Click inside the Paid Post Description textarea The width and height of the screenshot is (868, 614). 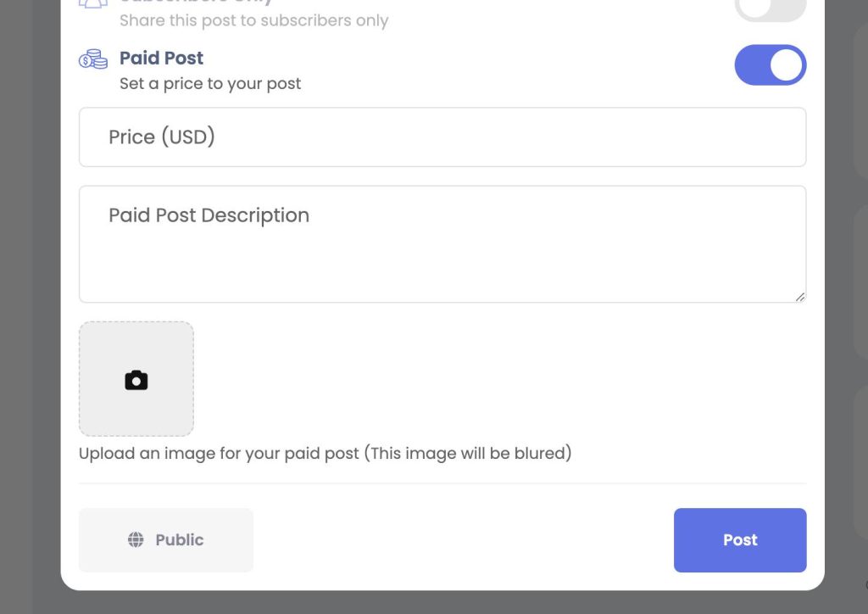tap(442, 244)
